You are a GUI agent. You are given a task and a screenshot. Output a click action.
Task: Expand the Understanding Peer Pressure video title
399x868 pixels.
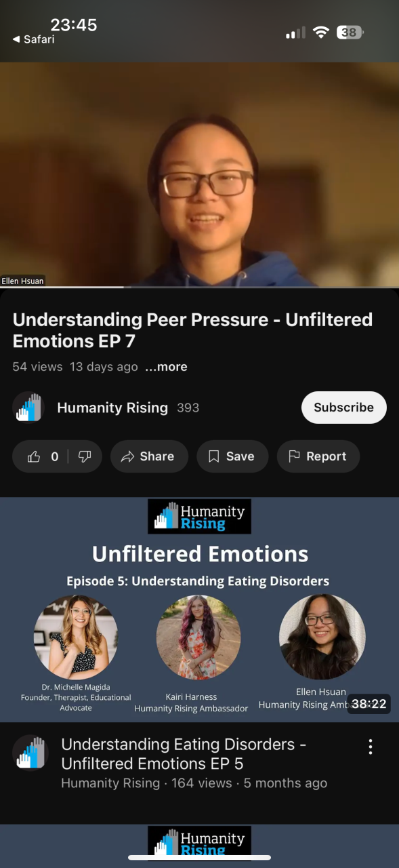(192, 330)
